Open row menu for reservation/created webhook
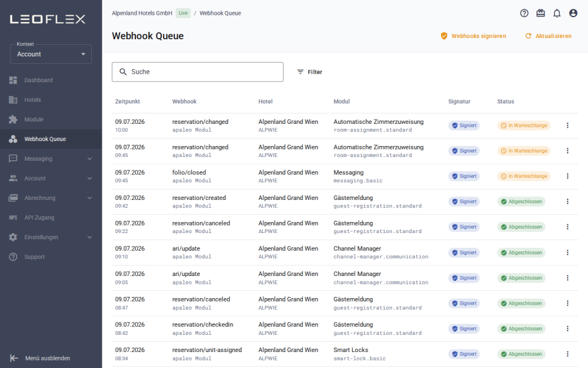This screenshot has height=368, width=588. point(567,202)
